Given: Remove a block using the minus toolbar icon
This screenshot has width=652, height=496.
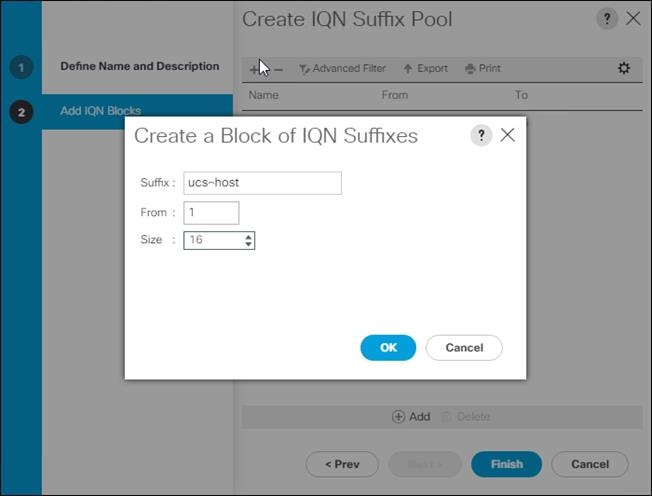Looking at the screenshot, I should [x=279, y=69].
